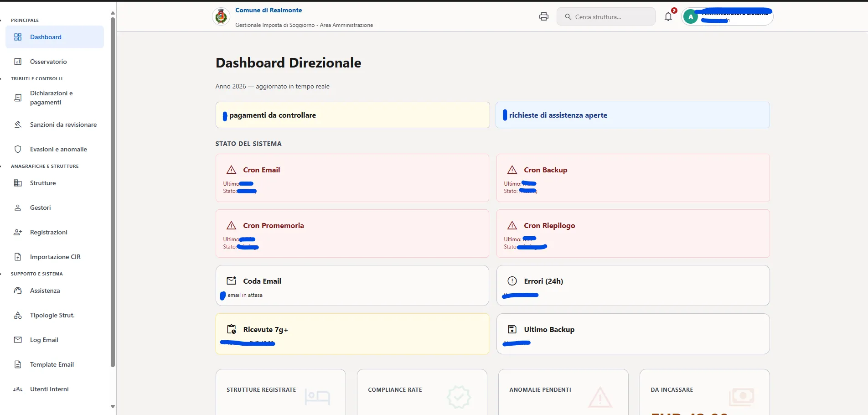Click the Evasioni e anomalie shield icon
This screenshot has height=415, width=868.
pyautogui.click(x=18, y=149)
